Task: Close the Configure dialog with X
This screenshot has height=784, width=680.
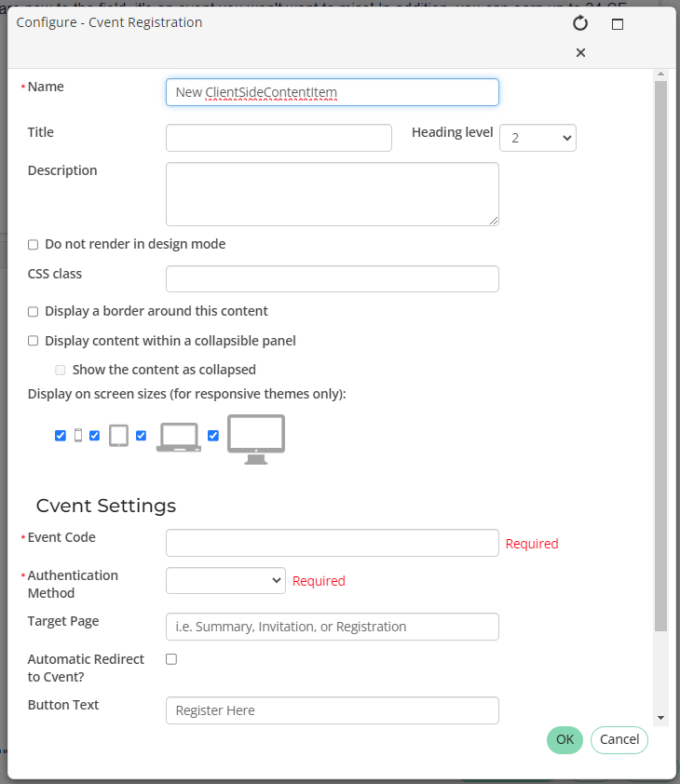Action: (580, 53)
